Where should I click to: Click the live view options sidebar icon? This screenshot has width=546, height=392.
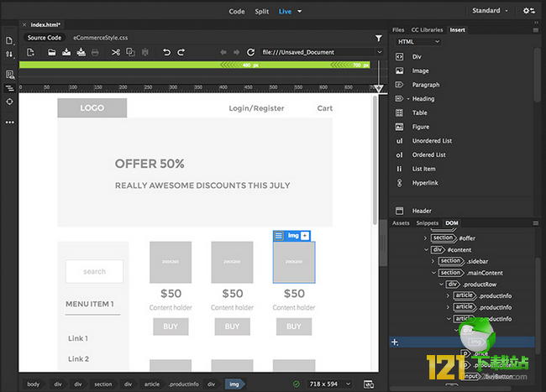(x=10, y=75)
